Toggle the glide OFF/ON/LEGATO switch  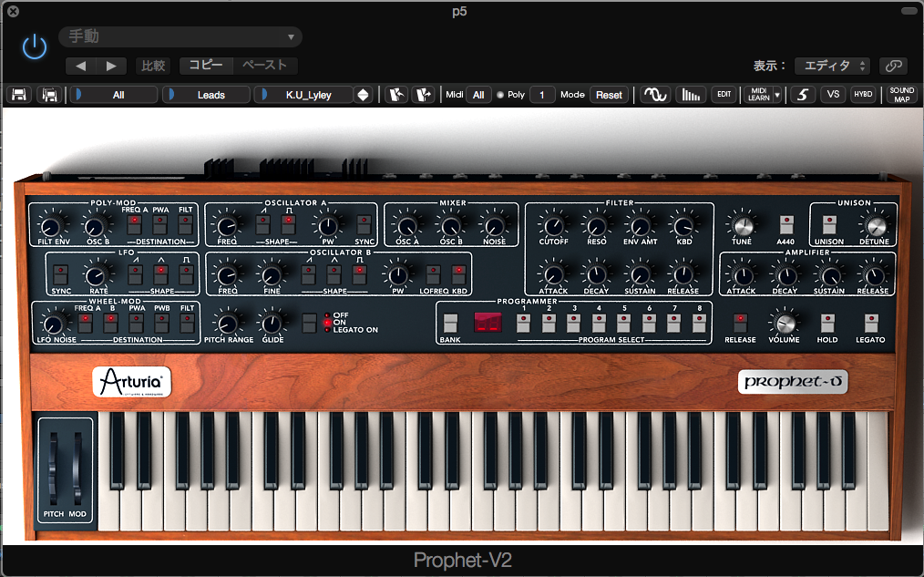310,323
